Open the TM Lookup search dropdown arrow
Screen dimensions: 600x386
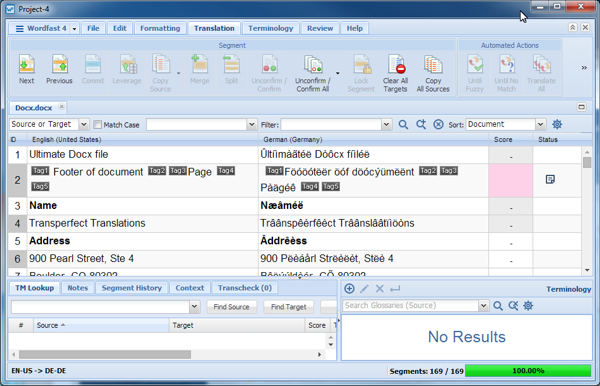coord(194,306)
